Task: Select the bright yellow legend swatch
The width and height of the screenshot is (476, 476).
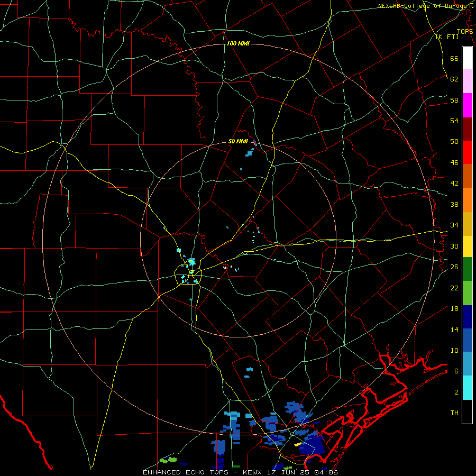Action: [467, 246]
